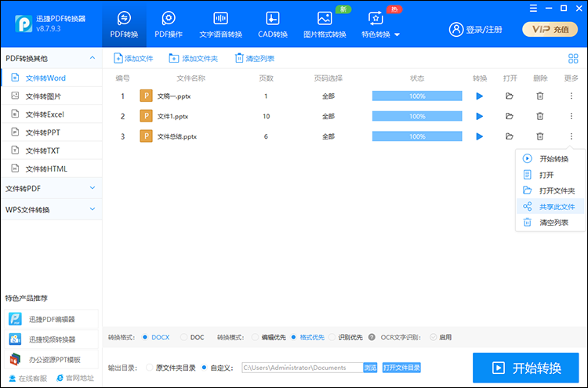Toggle grid view icon at top right
Screen dimensions: 588x388
[x=573, y=59]
